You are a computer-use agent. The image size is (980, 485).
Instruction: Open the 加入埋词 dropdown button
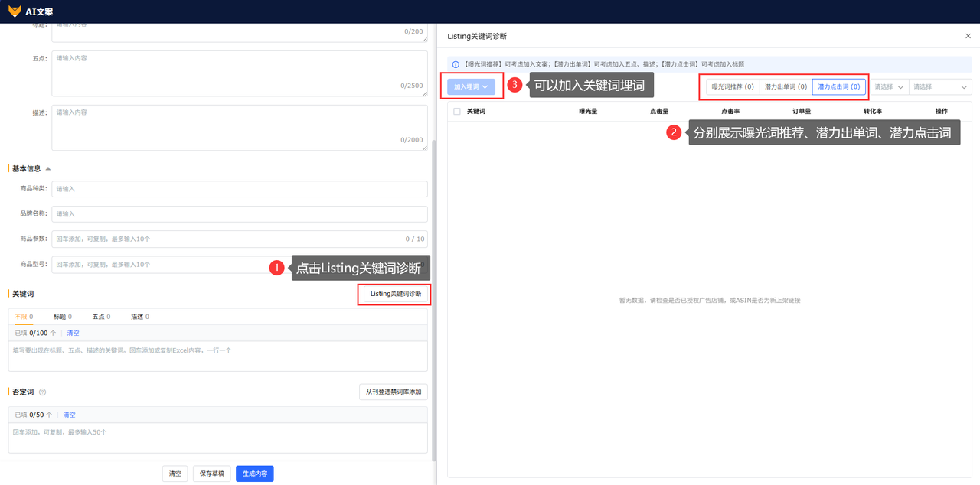click(x=471, y=87)
